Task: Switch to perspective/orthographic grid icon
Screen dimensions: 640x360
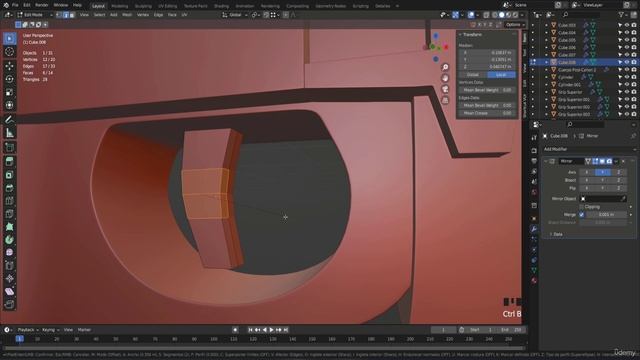Action: [x=445, y=100]
